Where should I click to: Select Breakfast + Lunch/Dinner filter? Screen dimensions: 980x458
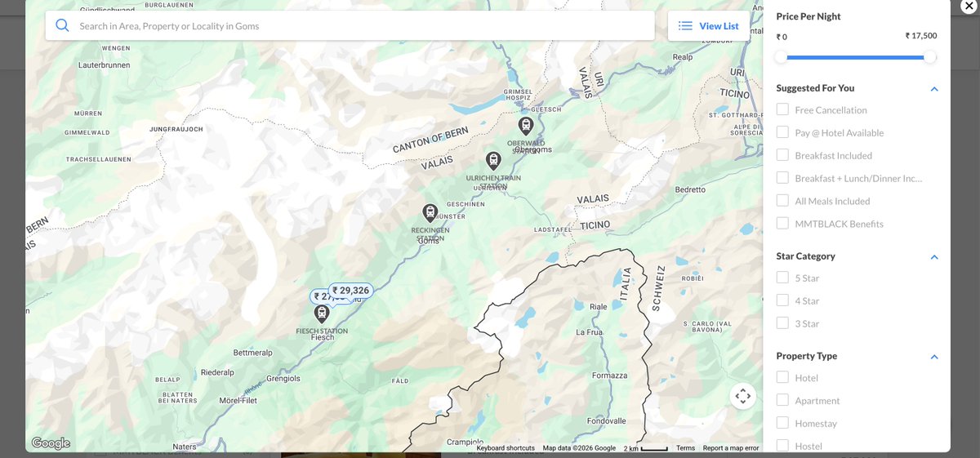tap(782, 178)
